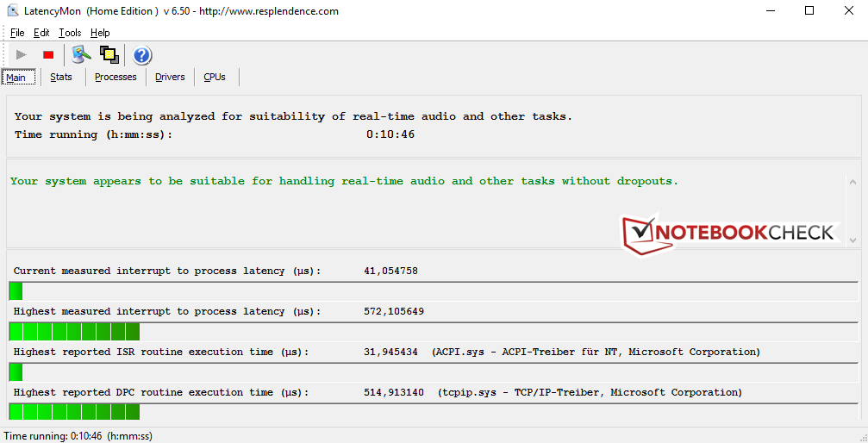The image size is (868, 443).
Task: Click the scroll down arrow in the message box
Action: tap(852, 240)
